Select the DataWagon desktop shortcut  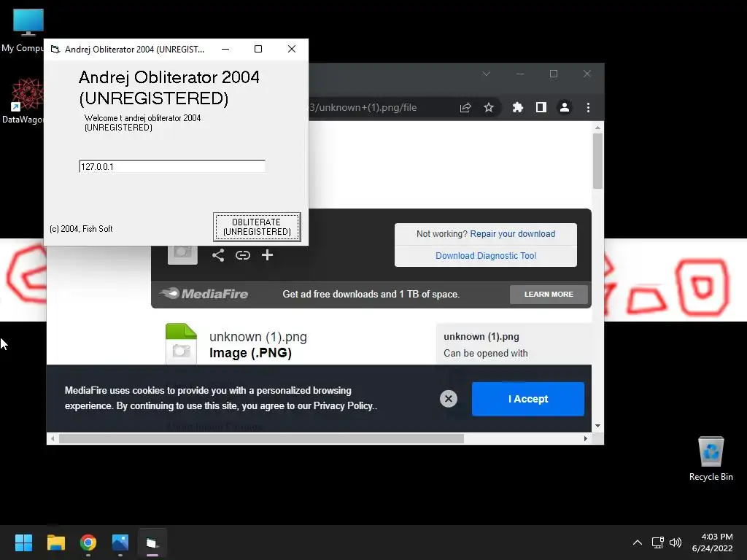(22, 101)
